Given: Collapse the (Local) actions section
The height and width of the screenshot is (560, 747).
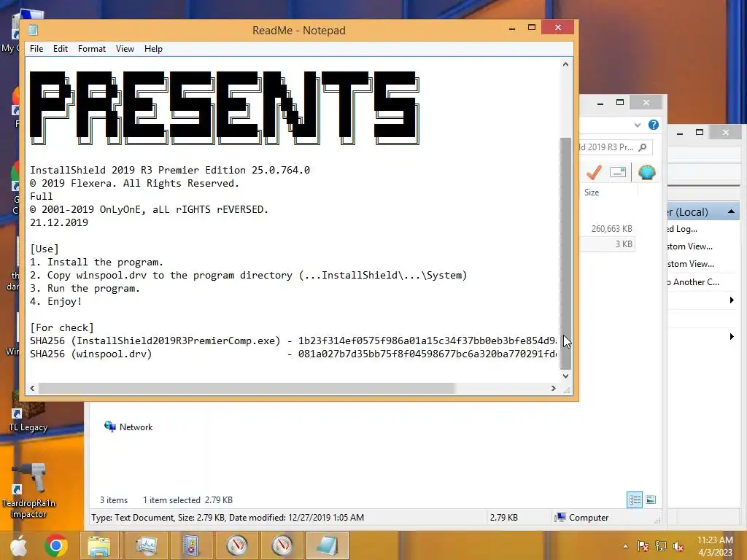Looking at the screenshot, I should 731,211.
